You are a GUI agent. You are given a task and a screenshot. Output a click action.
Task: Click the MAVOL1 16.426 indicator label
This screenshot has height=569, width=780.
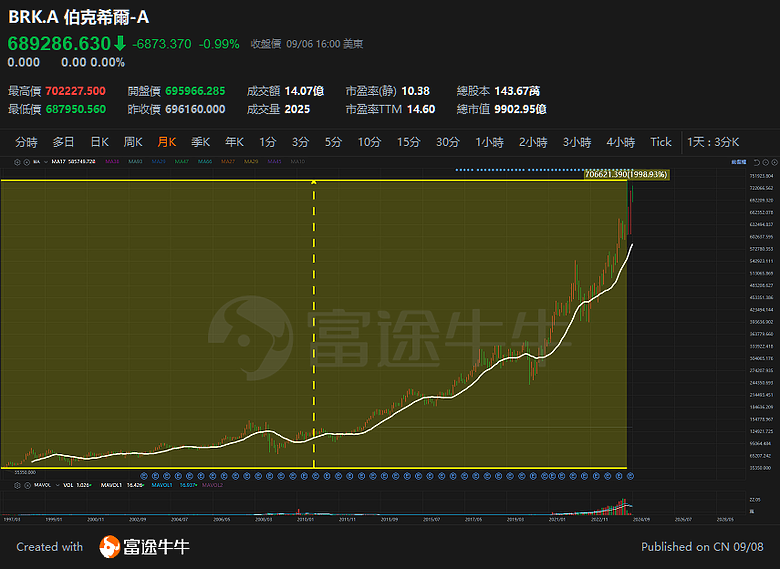pos(122,485)
